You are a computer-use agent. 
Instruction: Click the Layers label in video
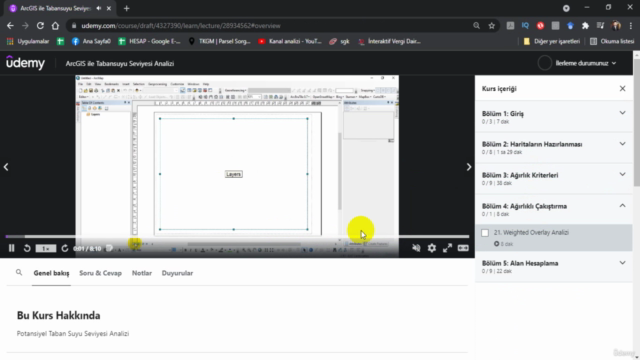[x=233, y=174]
